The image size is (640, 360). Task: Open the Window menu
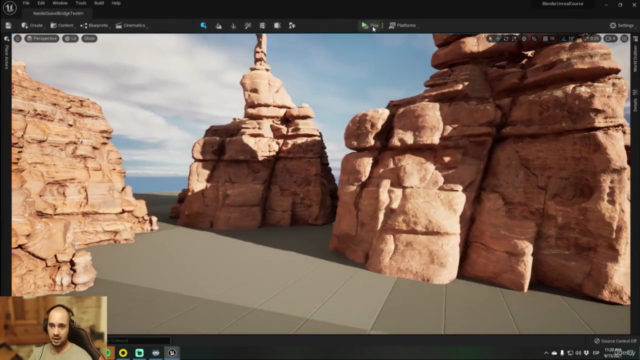pyautogui.click(x=60, y=3)
